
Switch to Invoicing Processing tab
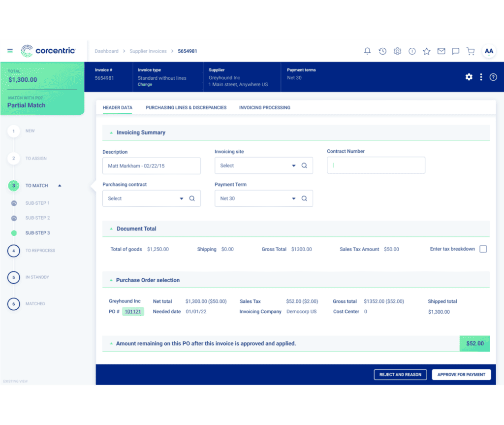[x=264, y=107]
